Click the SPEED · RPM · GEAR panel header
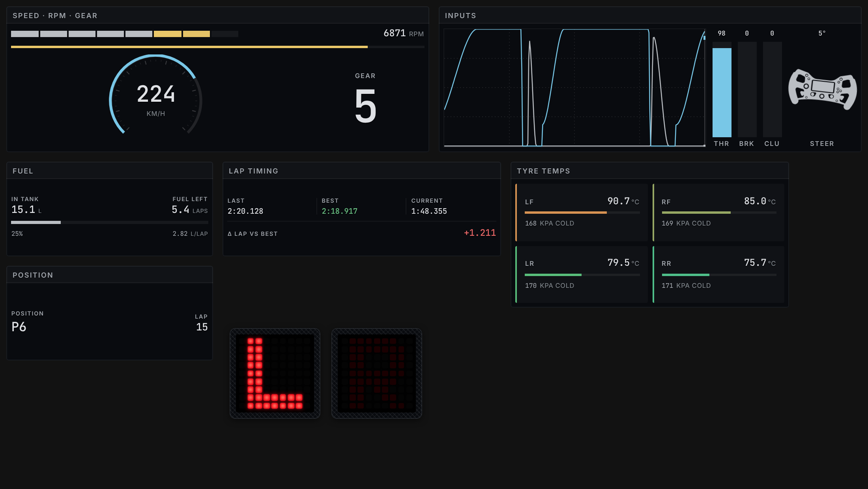This screenshot has width=868, height=489. (218, 16)
